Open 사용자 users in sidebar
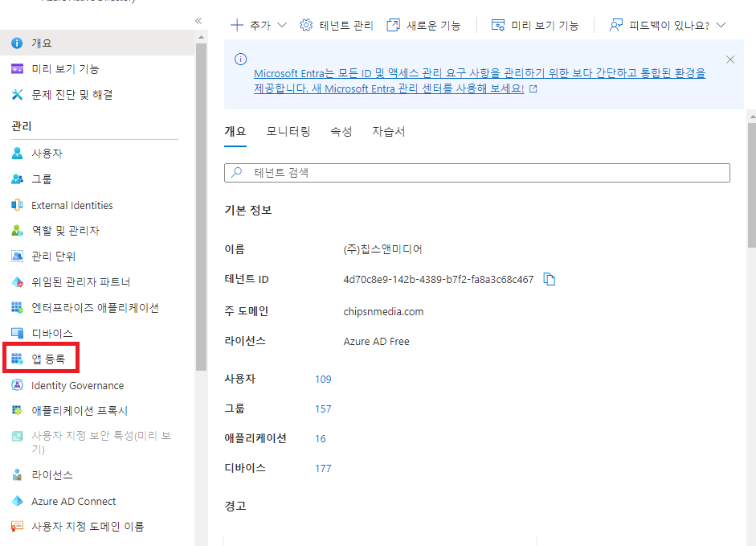Viewport: 756px width, 546px height. click(47, 154)
